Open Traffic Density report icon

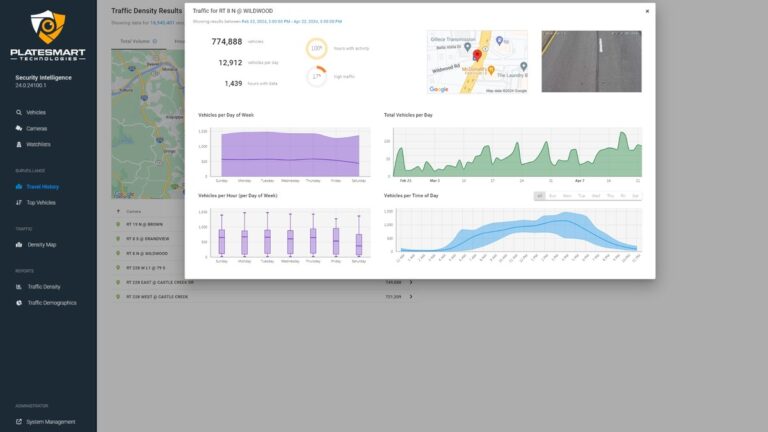(19, 286)
